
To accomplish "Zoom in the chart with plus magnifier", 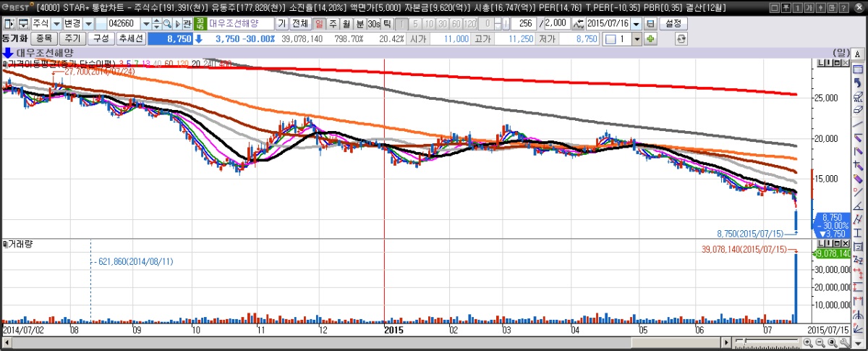I will point(808,342).
